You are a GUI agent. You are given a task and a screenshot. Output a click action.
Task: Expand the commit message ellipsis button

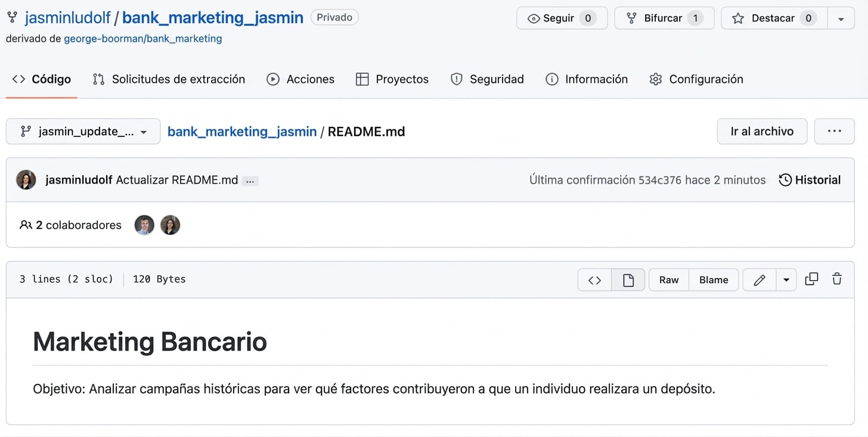[250, 181]
